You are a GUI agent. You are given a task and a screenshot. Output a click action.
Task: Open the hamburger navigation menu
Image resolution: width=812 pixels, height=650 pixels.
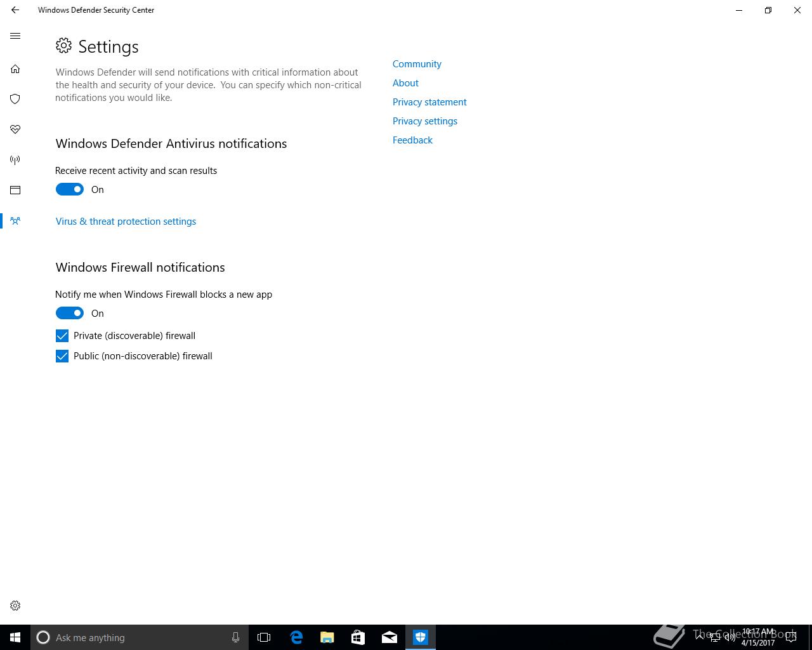coord(15,36)
